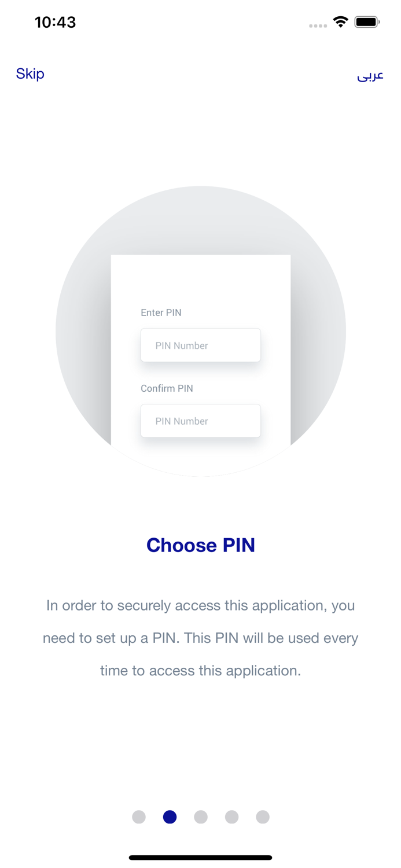Select the currently active second pagination dot
The height and width of the screenshot is (868, 401).
170,817
